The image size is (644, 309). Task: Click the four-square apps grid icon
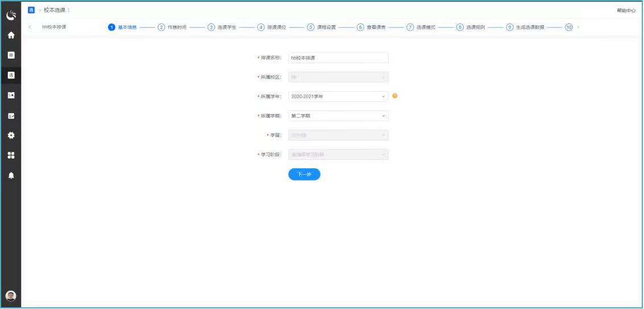[x=11, y=155]
